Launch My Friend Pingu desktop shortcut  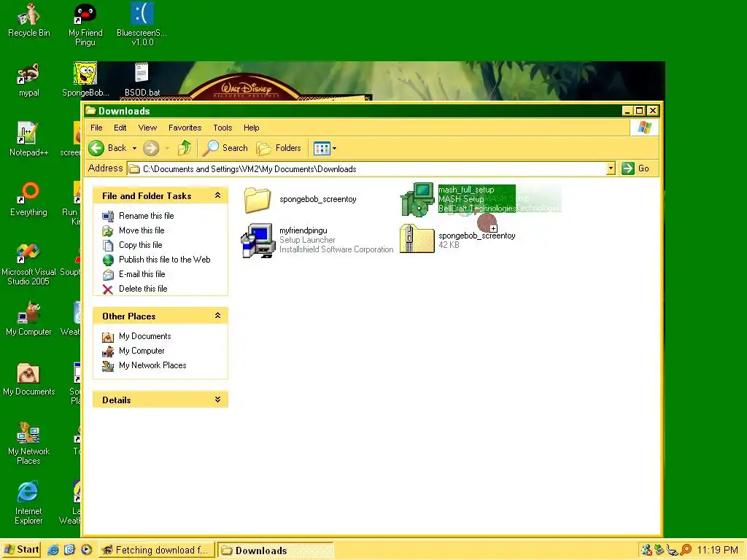85,25
